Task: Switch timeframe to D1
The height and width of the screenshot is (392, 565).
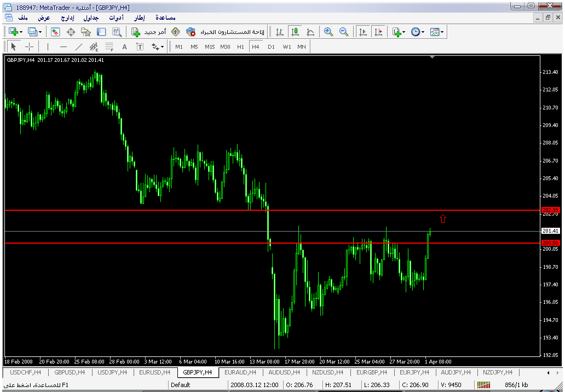Action: 271,47
